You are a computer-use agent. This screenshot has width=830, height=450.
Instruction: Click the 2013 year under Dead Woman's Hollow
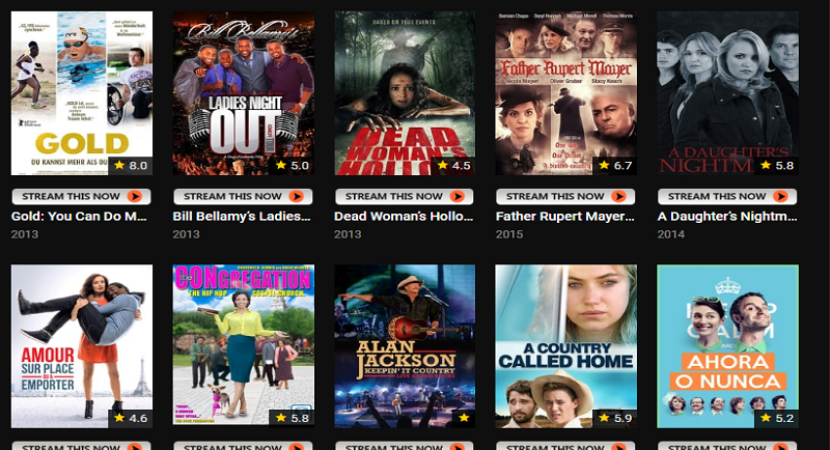pos(347,234)
